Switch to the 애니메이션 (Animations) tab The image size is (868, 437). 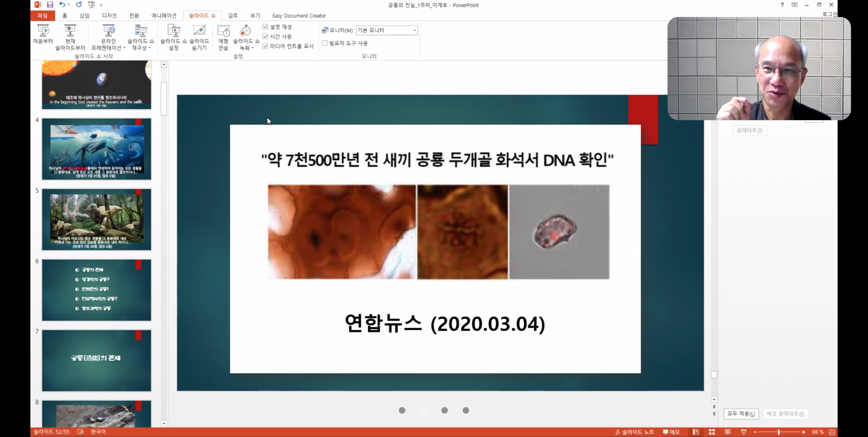(x=164, y=15)
